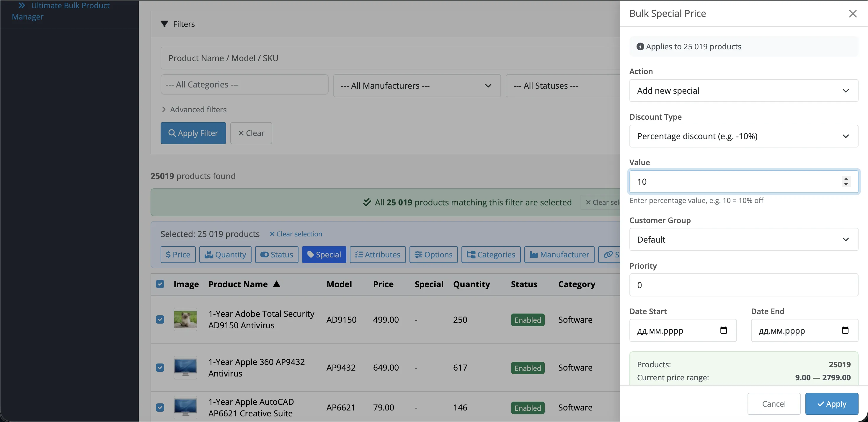
Task: Open the All Statuses dropdown
Action: pos(563,86)
